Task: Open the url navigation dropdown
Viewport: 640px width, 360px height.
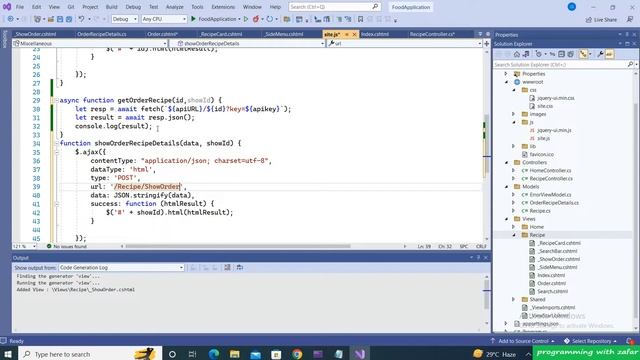Action: tap(404, 43)
